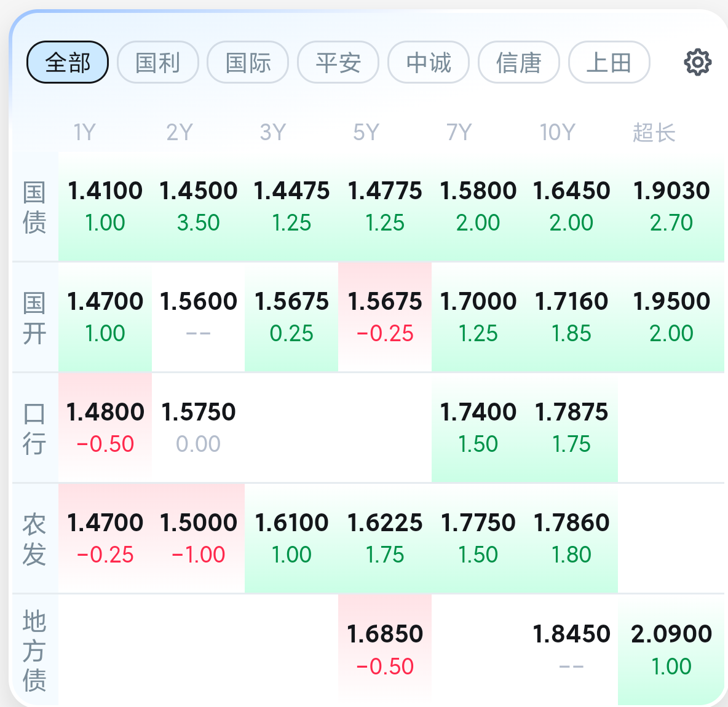Open settings via the gear icon
The height and width of the screenshot is (707, 728).
(x=697, y=62)
